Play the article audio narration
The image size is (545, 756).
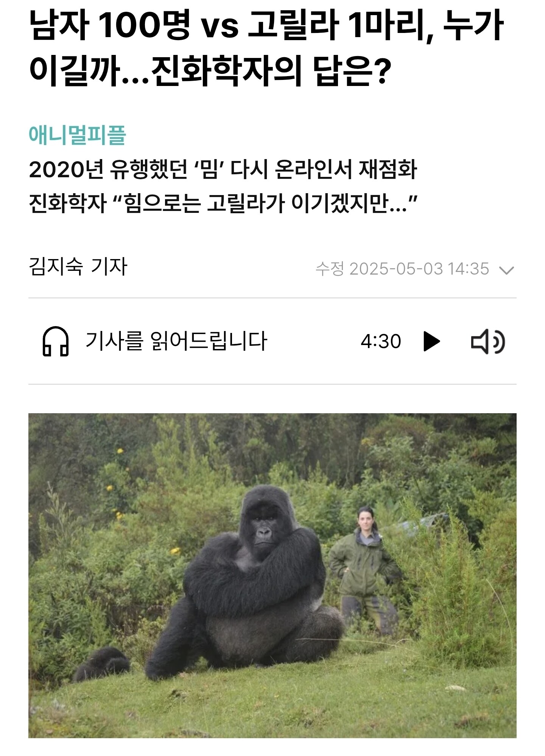(x=431, y=341)
